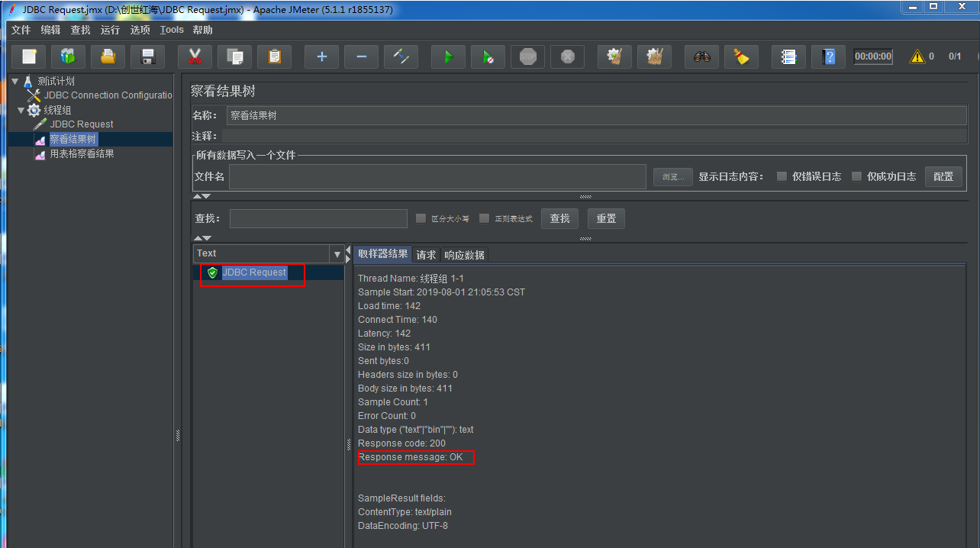The width and height of the screenshot is (980, 548).
Task: Click the Copy icon in toolbar
Action: point(235,56)
